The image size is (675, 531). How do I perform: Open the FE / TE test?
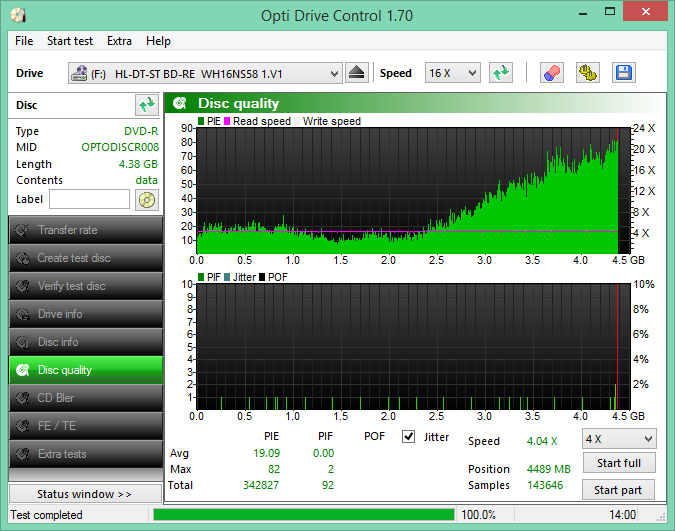[86, 426]
